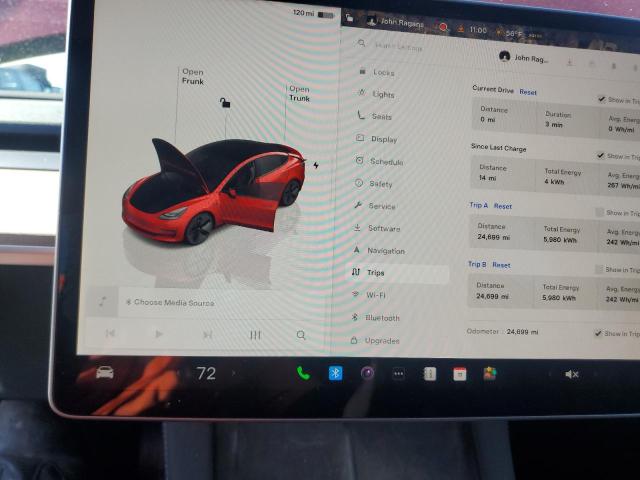The width and height of the screenshot is (640, 480).
Task: Open the Schedule settings menu
Action: (387, 162)
